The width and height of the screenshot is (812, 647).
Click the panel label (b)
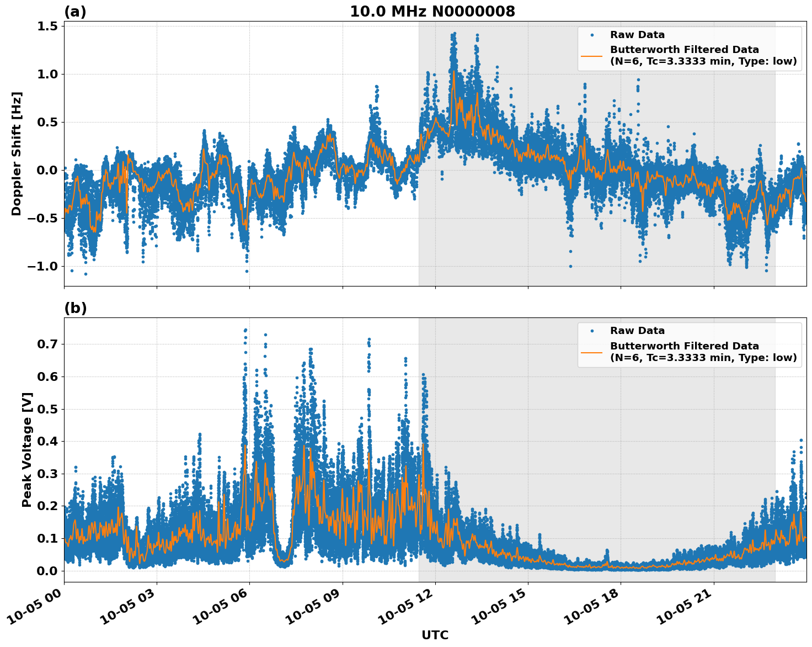[x=77, y=307]
